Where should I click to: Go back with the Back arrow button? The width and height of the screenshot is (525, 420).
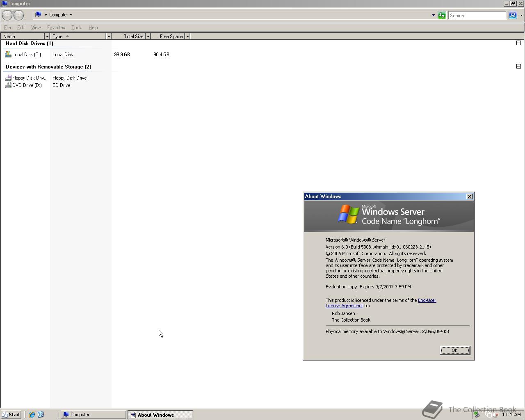pos(7,15)
